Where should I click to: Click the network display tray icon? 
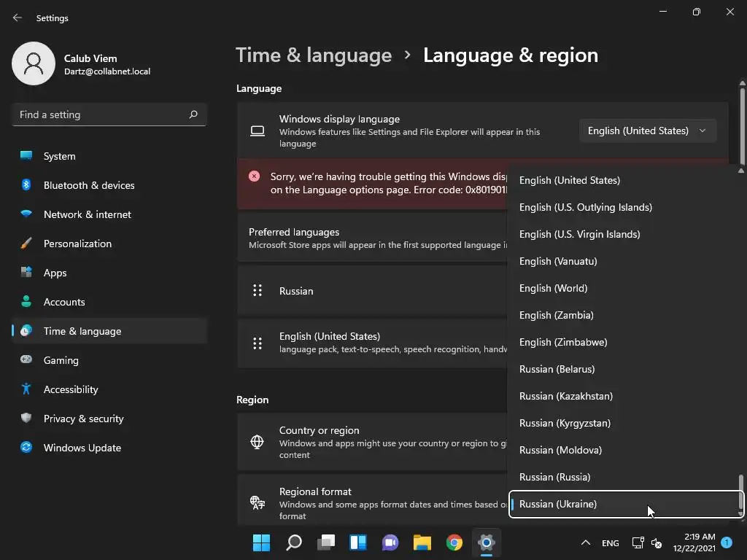(x=638, y=542)
